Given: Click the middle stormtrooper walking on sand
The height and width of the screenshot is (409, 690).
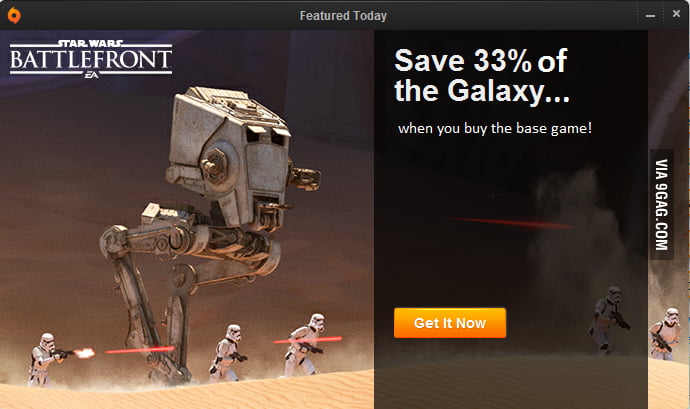Looking at the screenshot, I should click(x=227, y=354).
